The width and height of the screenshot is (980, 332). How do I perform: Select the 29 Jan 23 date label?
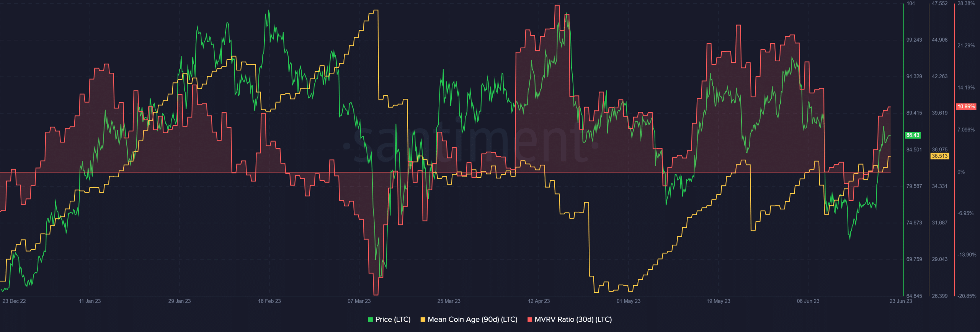pyautogui.click(x=180, y=301)
